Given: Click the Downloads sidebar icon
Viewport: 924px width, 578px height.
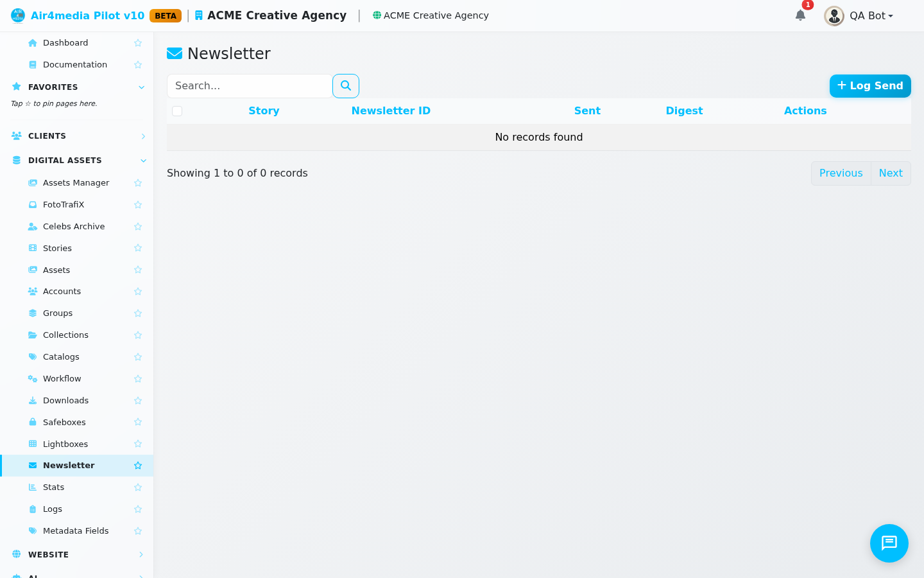Looking at the screenshot, I should (x=33, y=401).
